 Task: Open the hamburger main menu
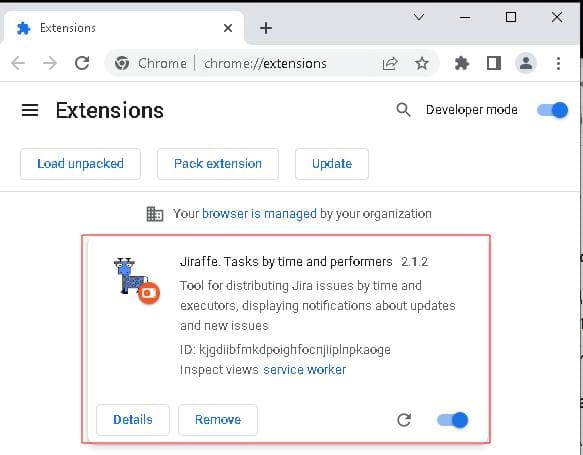point(30,110)
